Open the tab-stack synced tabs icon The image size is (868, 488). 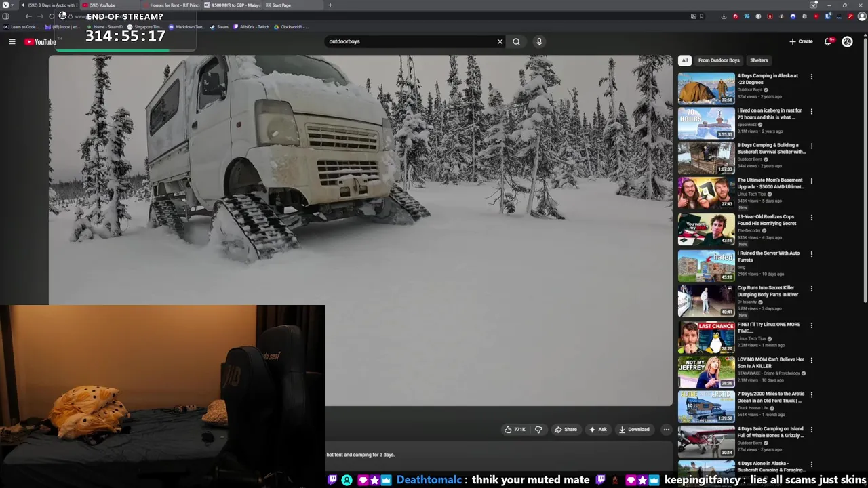813,5
